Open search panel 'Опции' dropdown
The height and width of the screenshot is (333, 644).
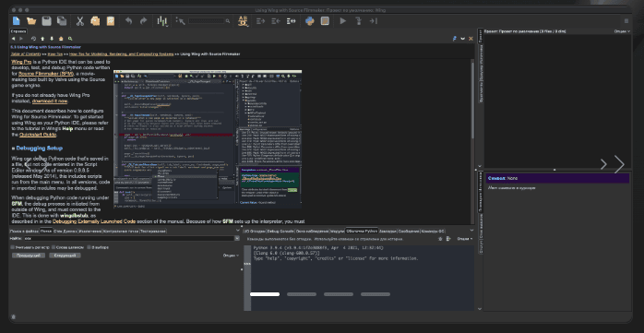pyautogui.click(x=231, y=256)
